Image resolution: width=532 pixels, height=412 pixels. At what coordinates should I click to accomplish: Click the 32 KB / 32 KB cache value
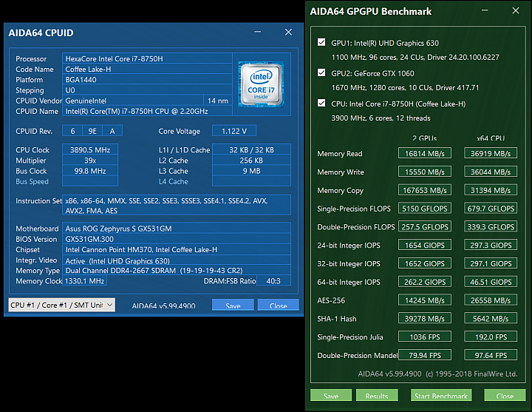251,150
